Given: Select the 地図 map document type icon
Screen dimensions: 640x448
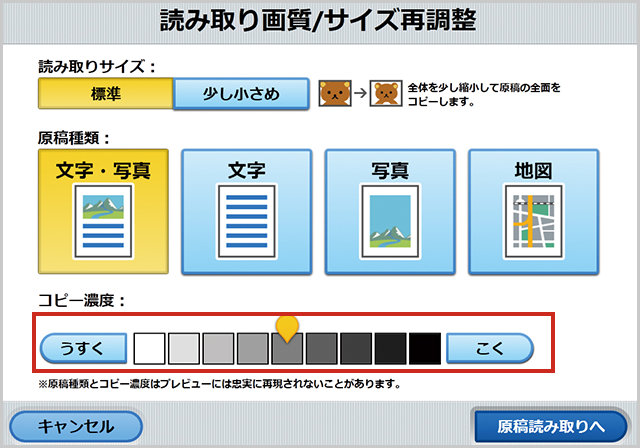Looking at the screenshot, I should pyautogui.click(x=533, y=212).
